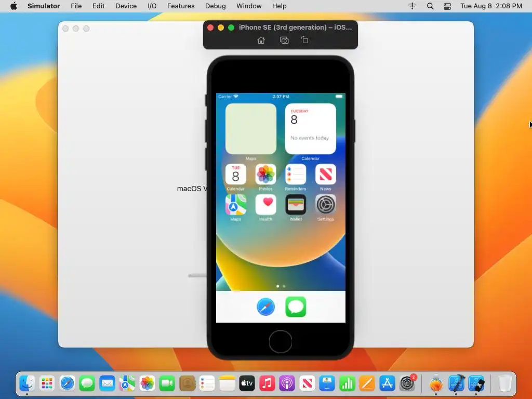Open Keynote from the macOS Dock

[x=327, y=384]
